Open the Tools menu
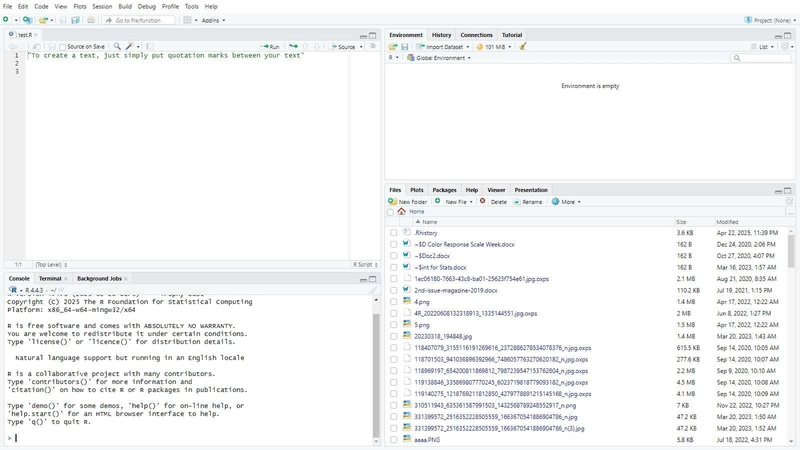800x450 pixels. point(191,7)
